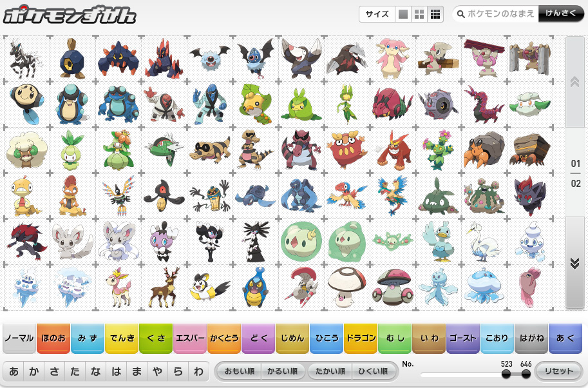Image resolution: width=588 pixels, height=388 pixels.
Task: Open the Woobat fluffy bat thumbnail
Action: click(209, 59)
